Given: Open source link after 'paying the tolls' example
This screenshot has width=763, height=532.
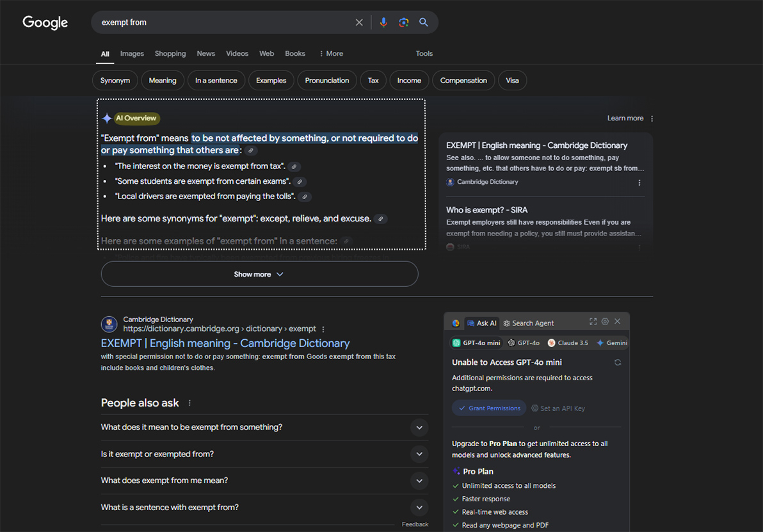Looking at the screenshot, I should coord(305,197).
